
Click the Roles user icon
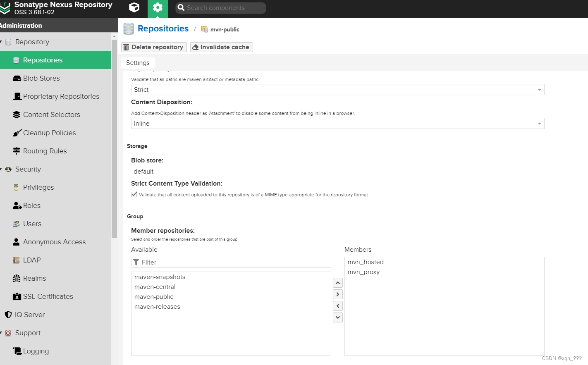tap(17, 205)
